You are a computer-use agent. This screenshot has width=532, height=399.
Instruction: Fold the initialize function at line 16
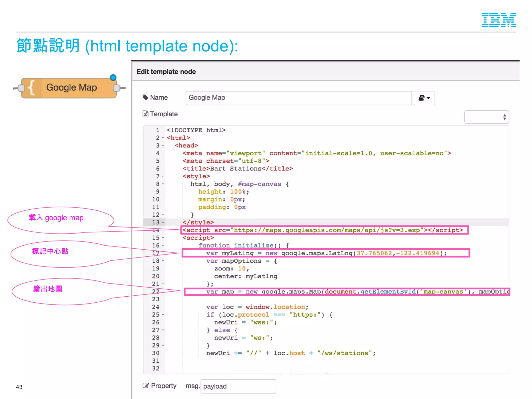163,245
